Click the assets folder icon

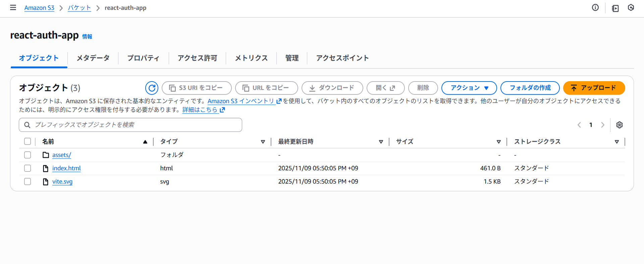46,155
